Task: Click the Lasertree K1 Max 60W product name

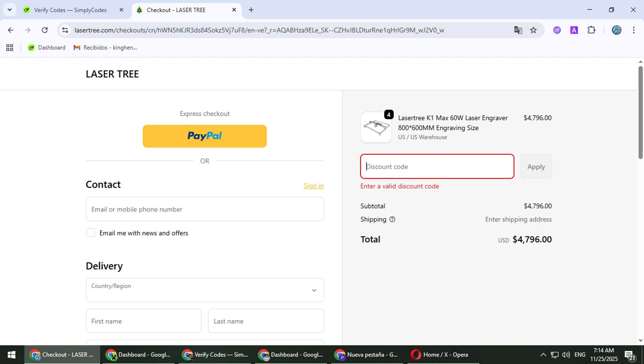Action: click(x=453, y=123)
